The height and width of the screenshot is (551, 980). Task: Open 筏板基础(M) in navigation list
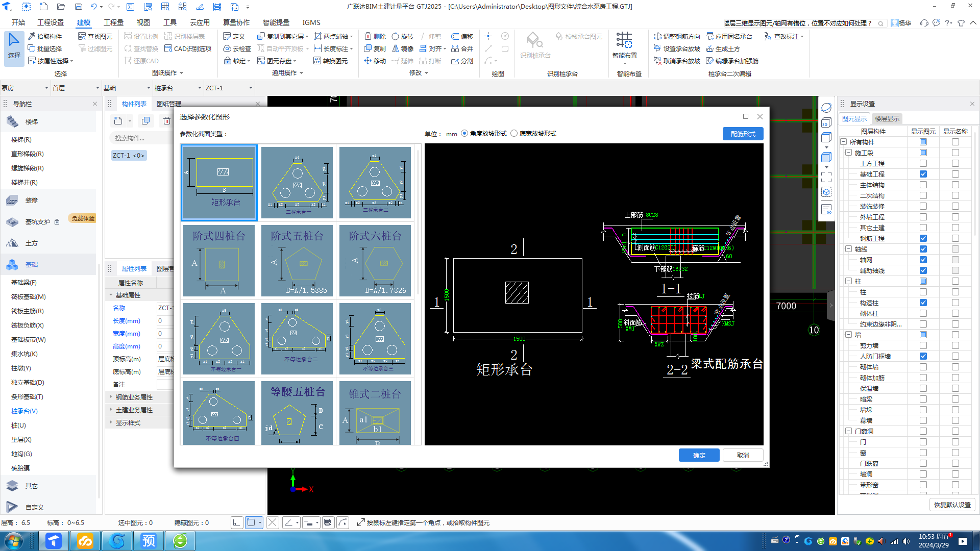click(29, 296)
